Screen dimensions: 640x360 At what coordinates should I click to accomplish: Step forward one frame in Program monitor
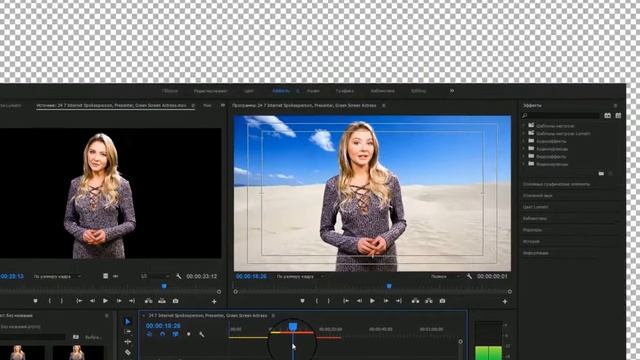386,301
